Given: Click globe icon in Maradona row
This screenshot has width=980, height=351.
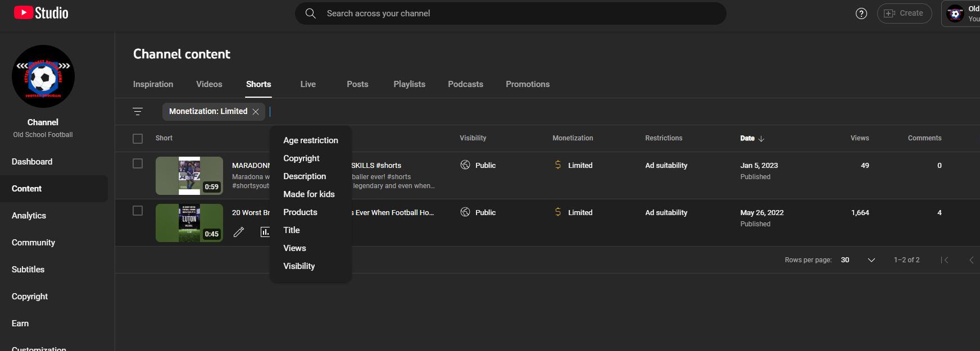Looking at the screenshot, I should click(x=465, y=165).
